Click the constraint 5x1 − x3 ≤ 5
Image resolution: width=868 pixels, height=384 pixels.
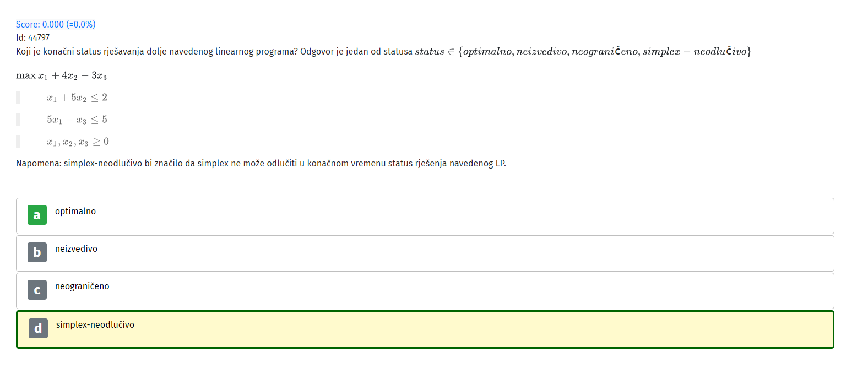[x=77, y=120]
